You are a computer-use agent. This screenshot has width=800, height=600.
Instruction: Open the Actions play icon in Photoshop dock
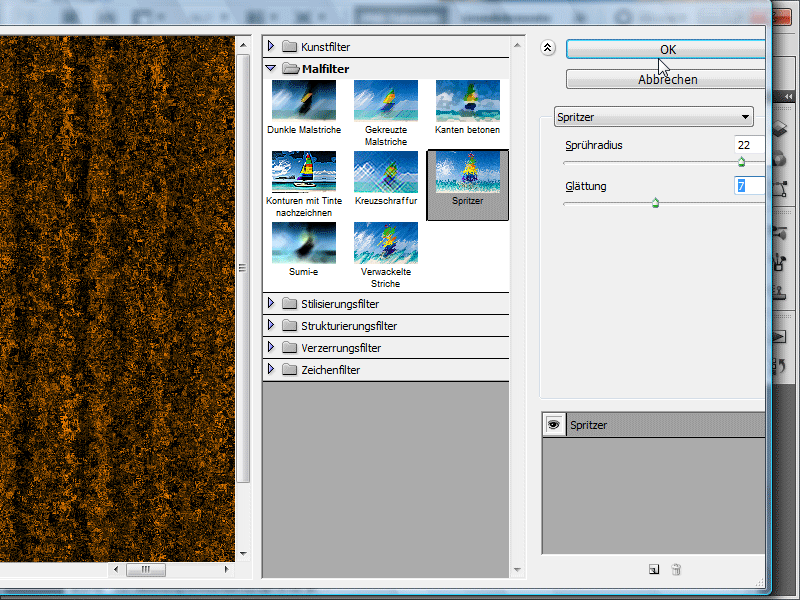coord(780,336)
